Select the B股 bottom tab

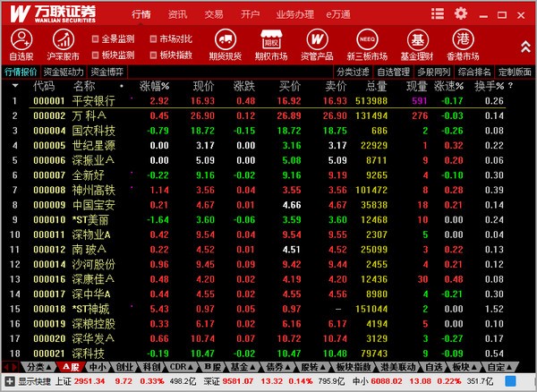[x=212, y=367]
